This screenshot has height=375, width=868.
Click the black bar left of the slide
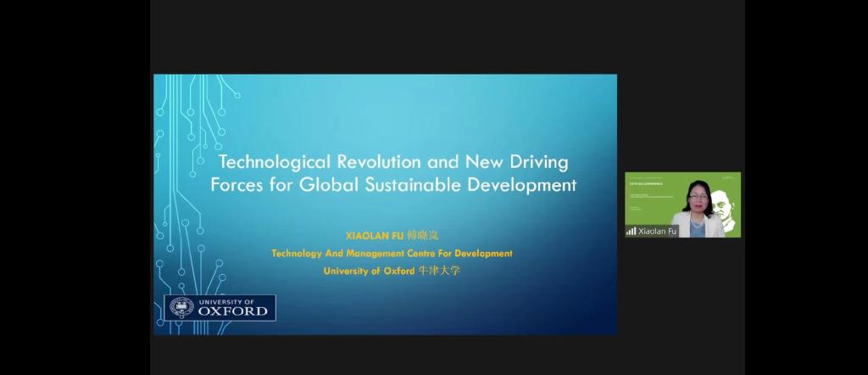pos(76,187)
